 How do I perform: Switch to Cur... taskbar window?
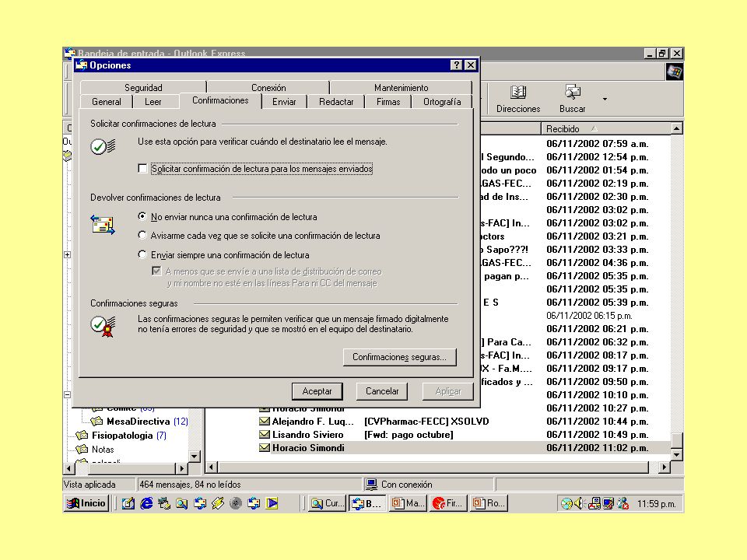click(327, 503)
